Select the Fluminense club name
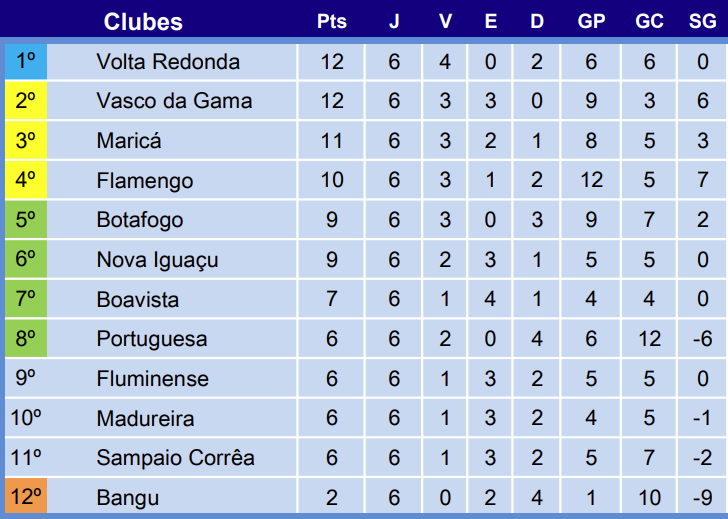 click(x=153, y=379)
